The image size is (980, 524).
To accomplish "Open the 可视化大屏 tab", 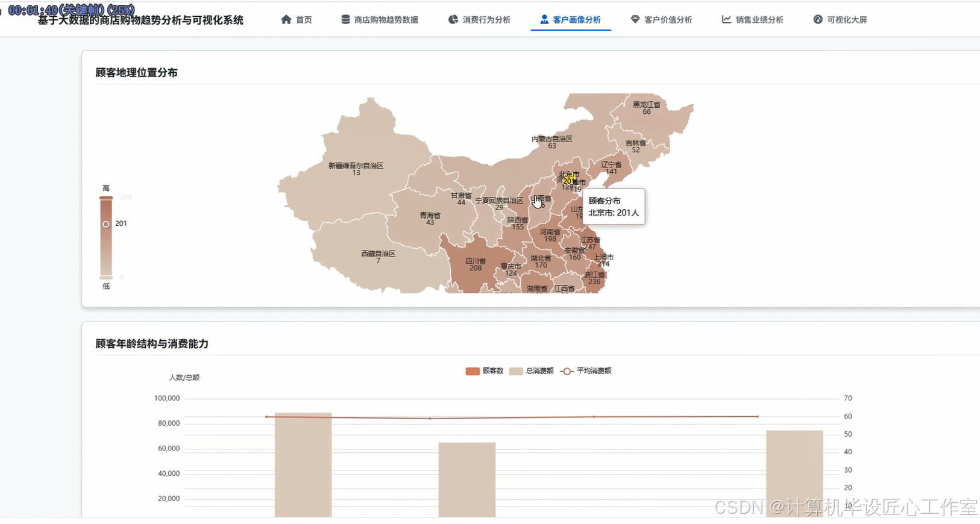I will [x=840, y=19].
